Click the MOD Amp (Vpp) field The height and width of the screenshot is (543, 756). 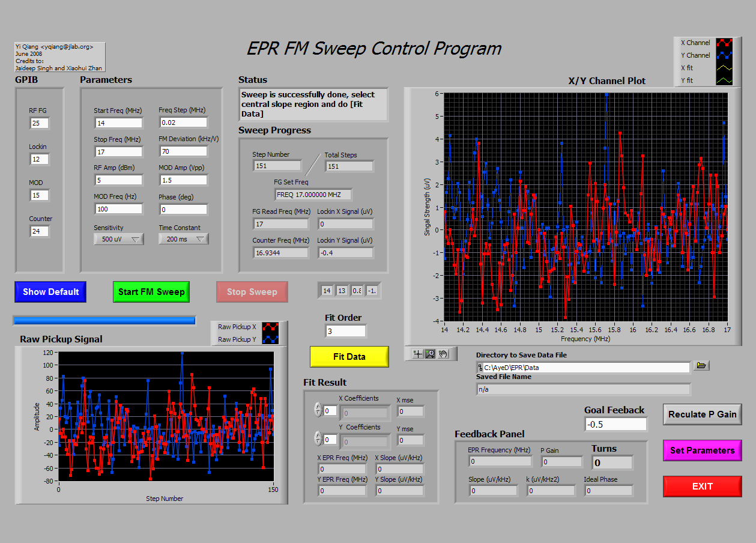tap(183, 180)
